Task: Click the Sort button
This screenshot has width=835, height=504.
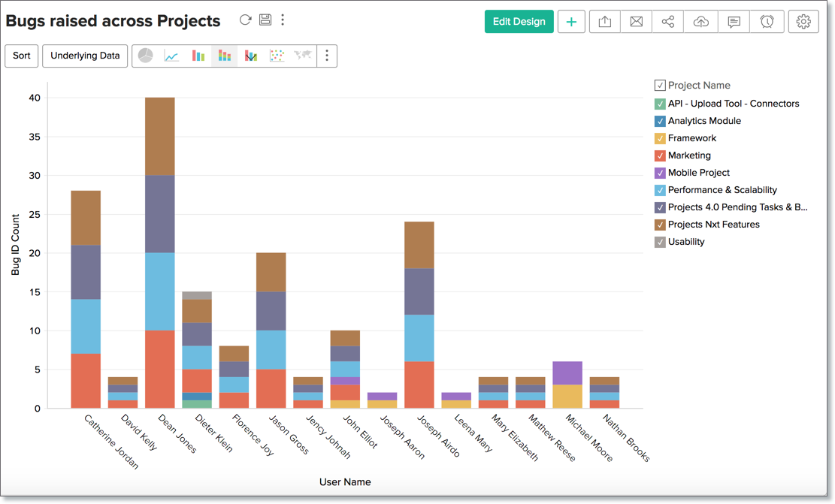Action: click(x=22, y=56)
